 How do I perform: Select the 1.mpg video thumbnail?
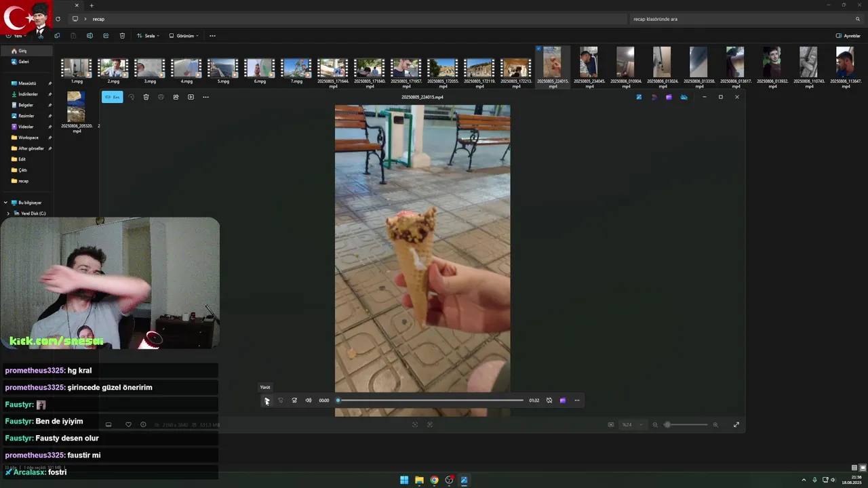coord(77,68)
